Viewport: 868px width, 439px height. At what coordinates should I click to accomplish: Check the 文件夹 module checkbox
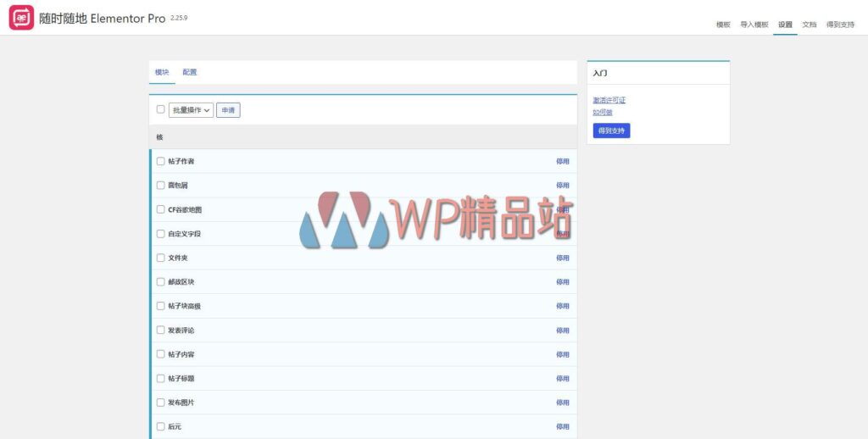[x=160, y=258]
